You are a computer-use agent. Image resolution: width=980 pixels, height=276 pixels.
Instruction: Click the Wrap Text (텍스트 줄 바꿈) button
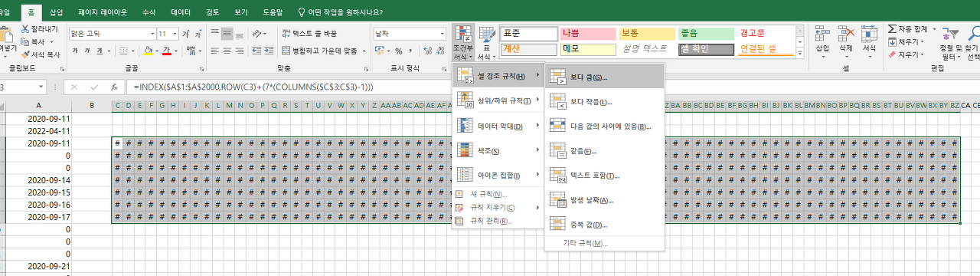(x=309, y=34)
